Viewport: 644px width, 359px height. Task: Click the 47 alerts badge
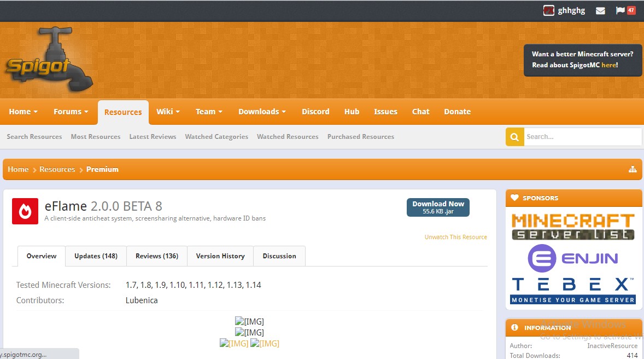[631, 11]
